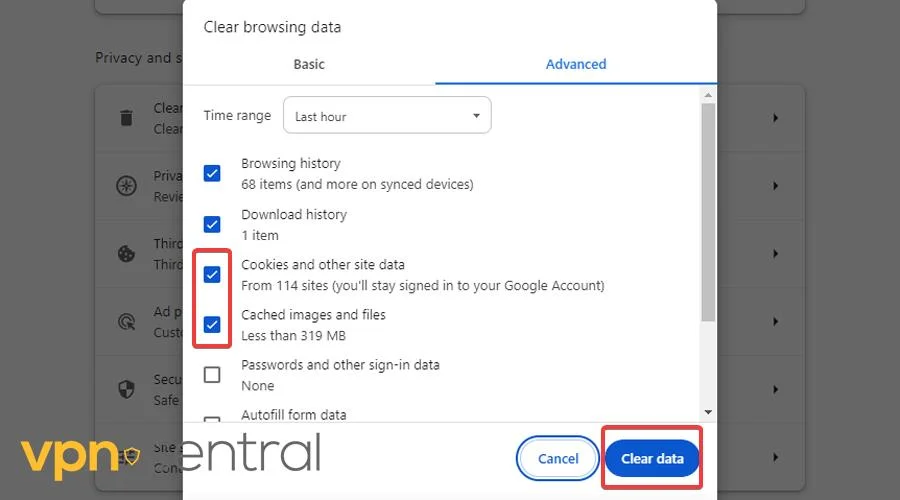This screenshot has height=500, width=900.
Task: Switch to the Basic tab
Action: [309, 64]
